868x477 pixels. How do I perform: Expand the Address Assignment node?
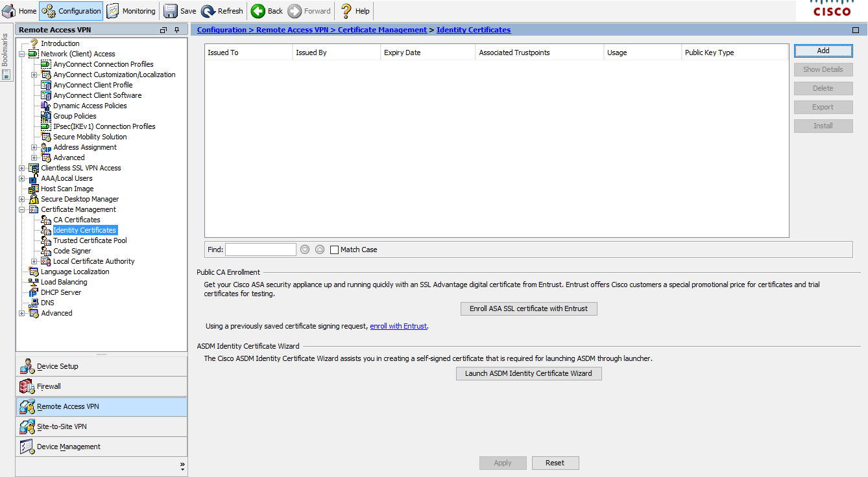[34, 147]
